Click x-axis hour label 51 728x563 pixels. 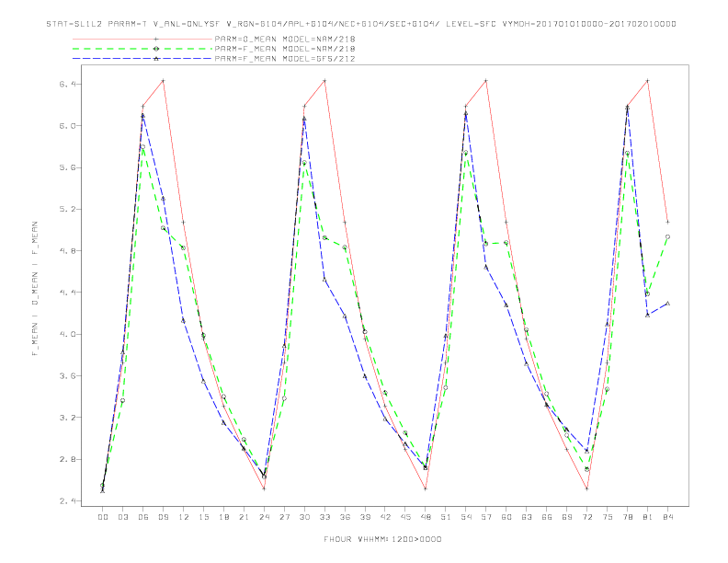(446, 517)
